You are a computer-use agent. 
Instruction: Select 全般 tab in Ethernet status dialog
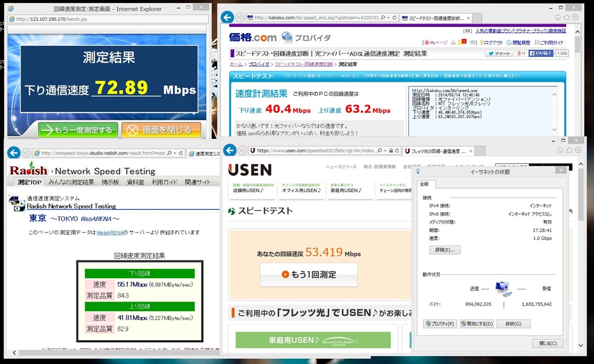[x=425, y=184]
